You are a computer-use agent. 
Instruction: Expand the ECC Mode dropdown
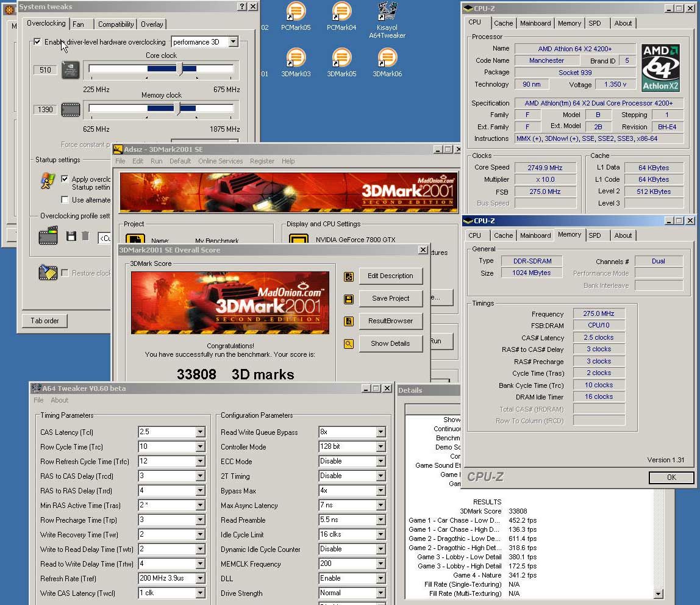[x=381, y=461]
